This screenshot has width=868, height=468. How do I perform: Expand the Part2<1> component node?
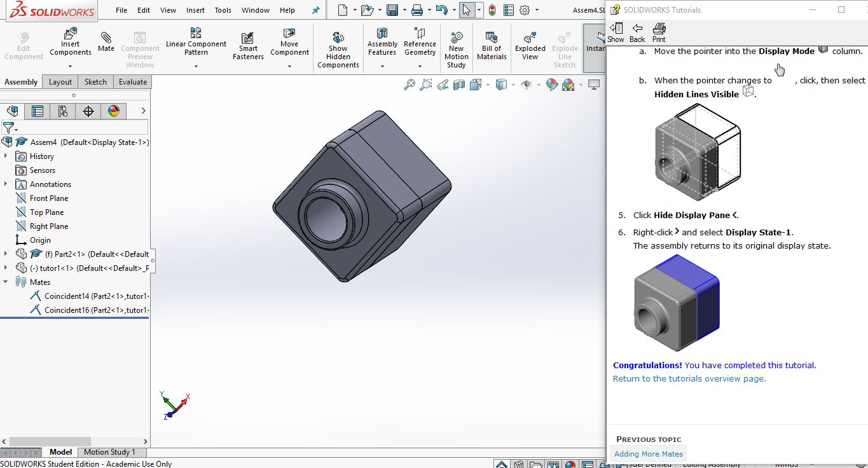(6, 254)
